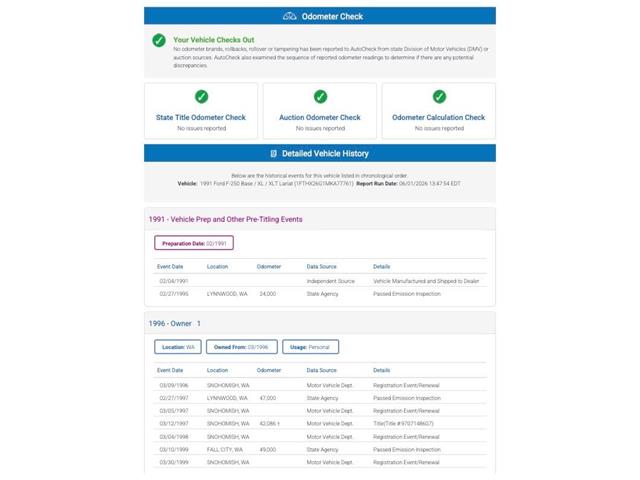640x480 pixels.
Task: Open the Odometer Calculation Check card title
Action: [x=438, y=118]
